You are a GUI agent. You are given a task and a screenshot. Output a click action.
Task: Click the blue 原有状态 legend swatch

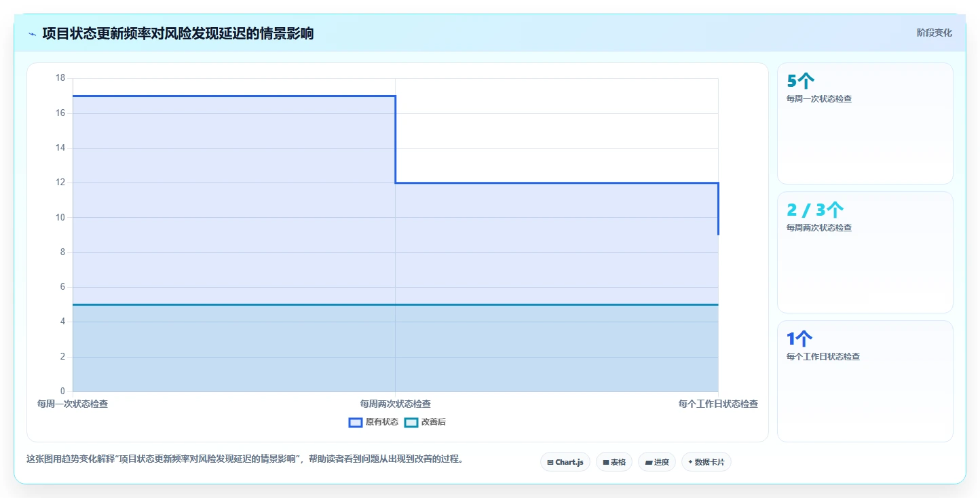pyautogui.click(x=356, y=422)
